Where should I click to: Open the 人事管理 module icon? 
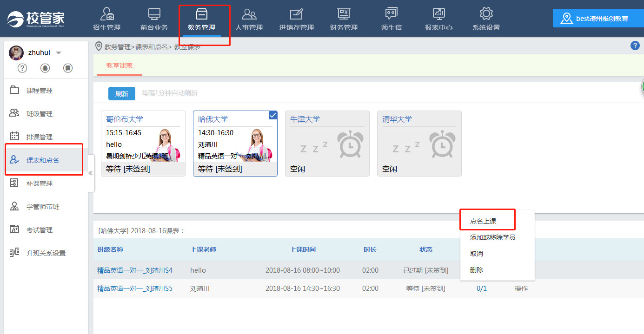pyautogui.click(x=249, y=14)
